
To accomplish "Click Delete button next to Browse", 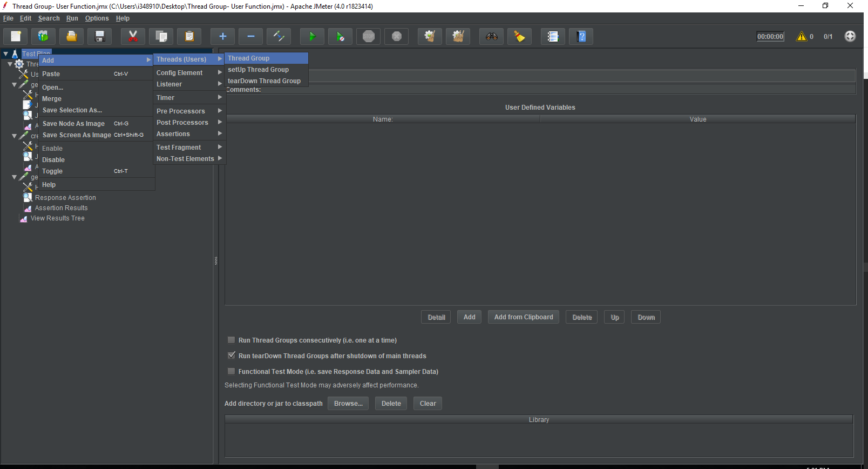I will tap(391, 404).
